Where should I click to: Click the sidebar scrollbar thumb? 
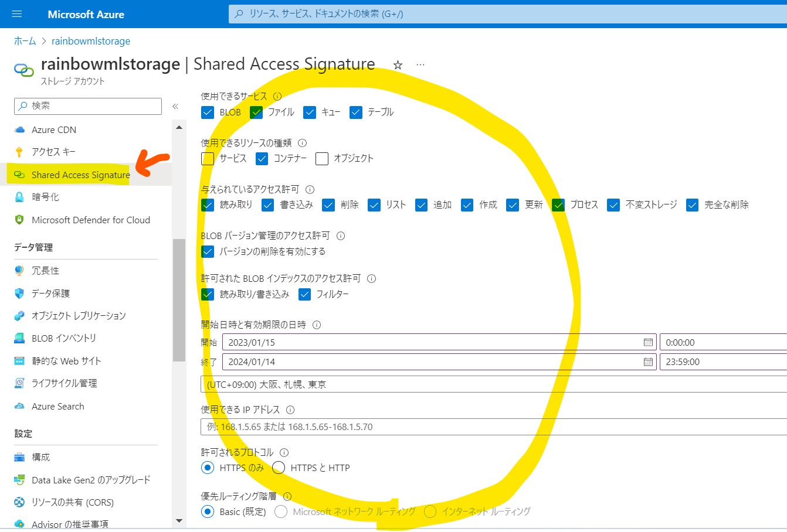point(179,301)
